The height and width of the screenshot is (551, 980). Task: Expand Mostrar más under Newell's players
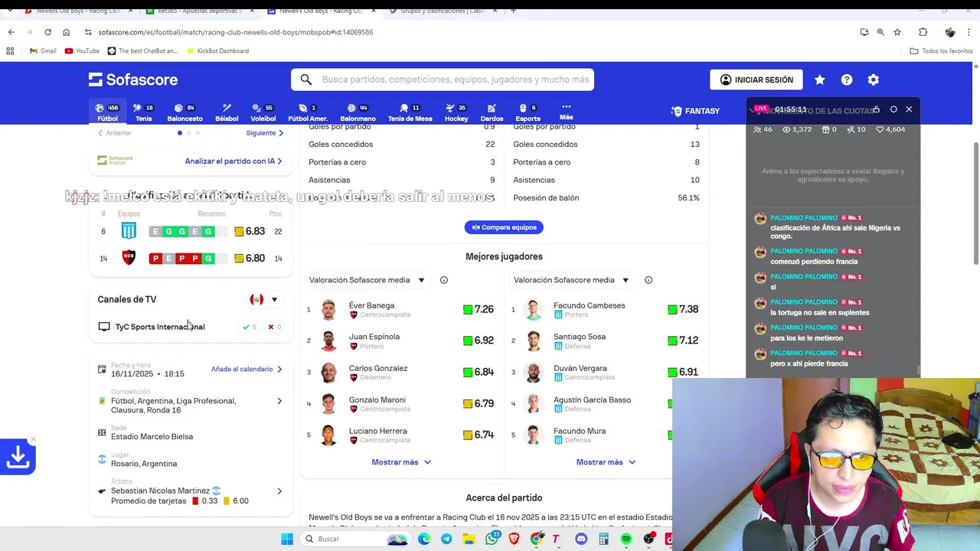[401, 462]
